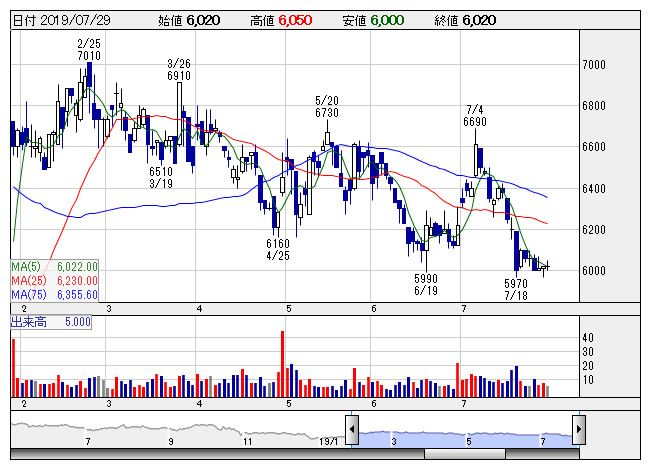Click the MA(75) 6,355.60 legend entry

(54, 295)
